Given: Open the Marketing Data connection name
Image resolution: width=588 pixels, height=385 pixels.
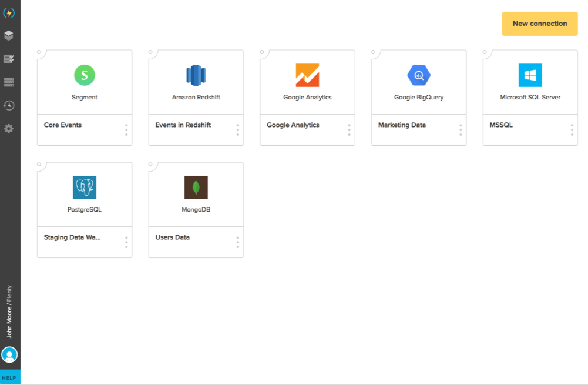Looking at the screenshot, I should pos(402,125).
